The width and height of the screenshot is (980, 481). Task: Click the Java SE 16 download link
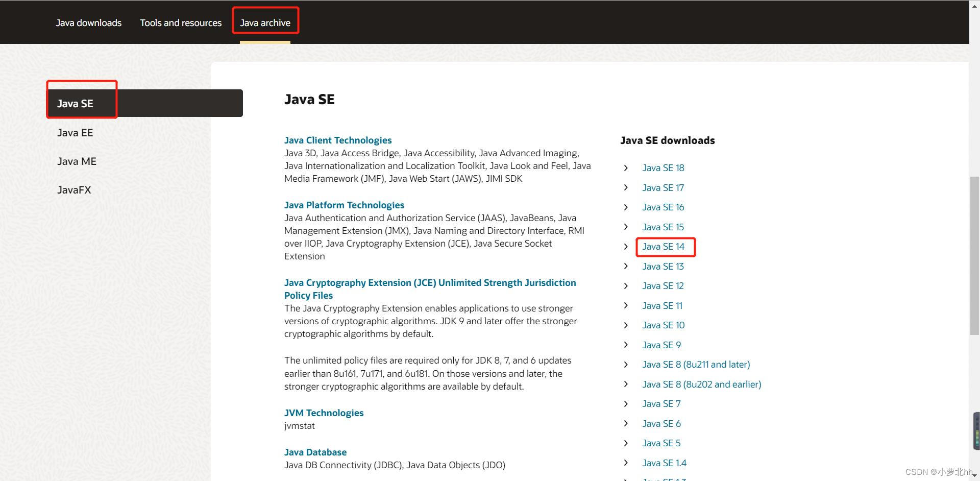click(663, 207)
